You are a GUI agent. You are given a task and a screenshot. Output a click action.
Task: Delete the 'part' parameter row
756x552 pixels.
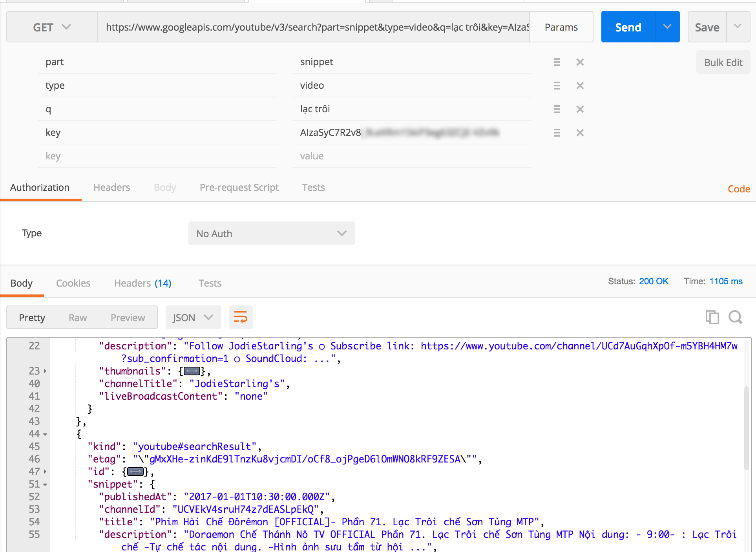tap(580, 62)
